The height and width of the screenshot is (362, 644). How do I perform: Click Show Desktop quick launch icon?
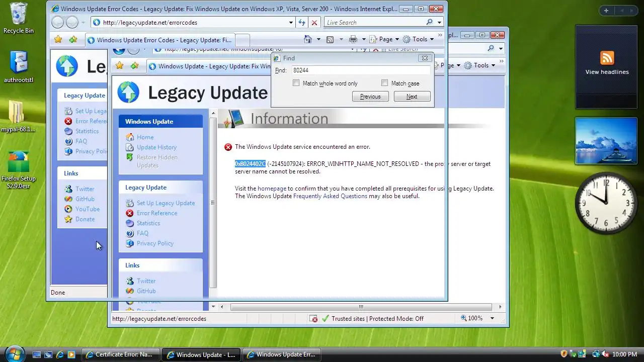37,354
